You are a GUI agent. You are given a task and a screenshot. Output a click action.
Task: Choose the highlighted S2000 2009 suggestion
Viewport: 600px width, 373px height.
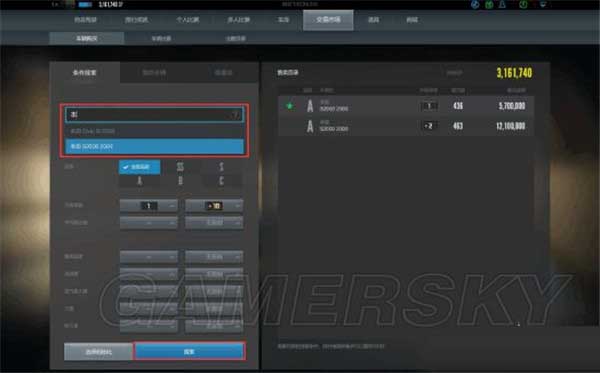(x=154, y=146)
